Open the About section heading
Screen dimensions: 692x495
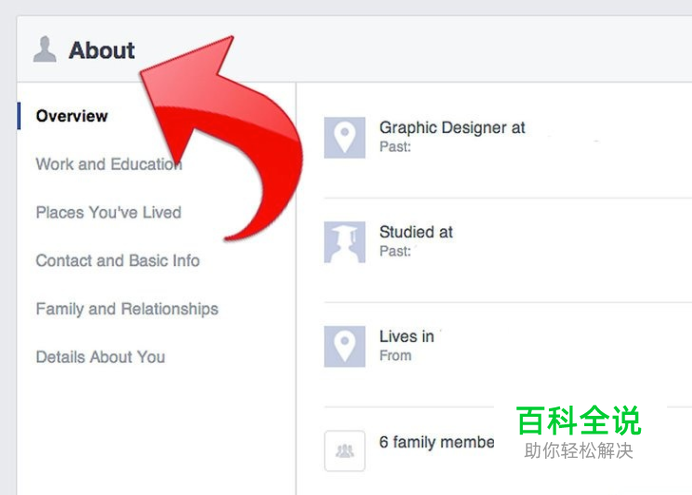[101, 50]
